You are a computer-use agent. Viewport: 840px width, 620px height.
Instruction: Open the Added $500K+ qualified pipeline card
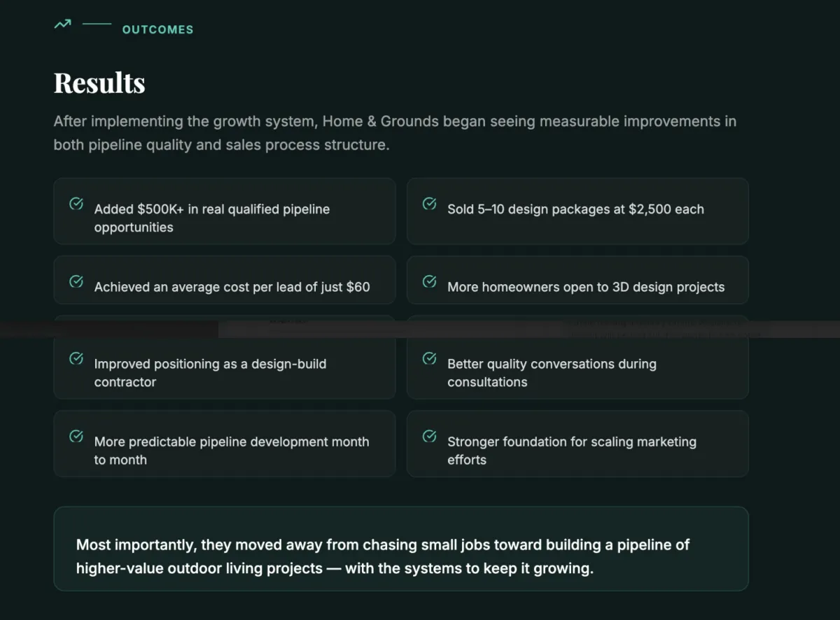(225, 211)
